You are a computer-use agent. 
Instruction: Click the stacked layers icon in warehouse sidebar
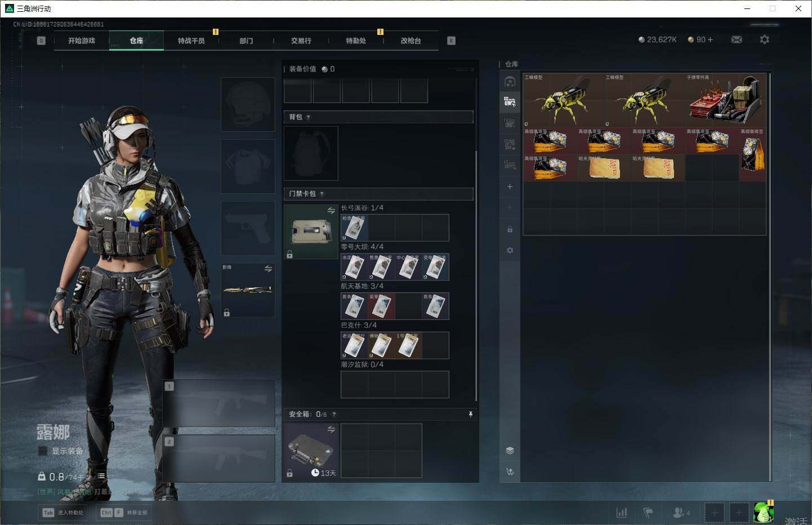pyautogui.click(x=510, y=450)
